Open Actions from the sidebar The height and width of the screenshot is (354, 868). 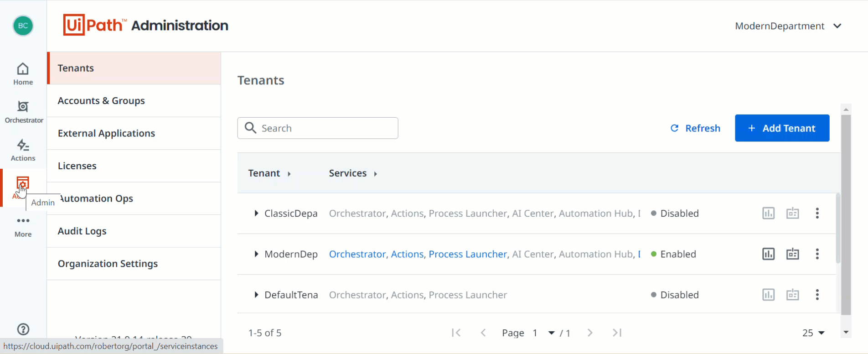(23, 150)
